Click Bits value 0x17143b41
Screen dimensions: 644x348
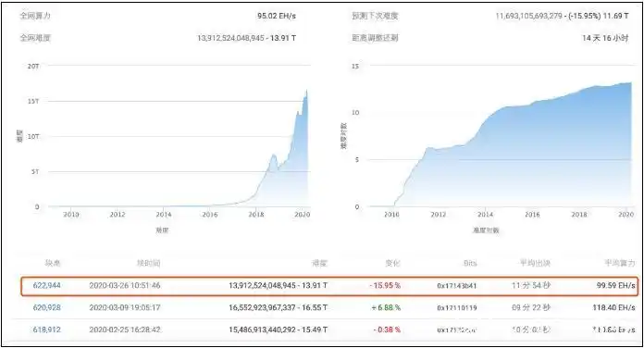coord(457,286)
